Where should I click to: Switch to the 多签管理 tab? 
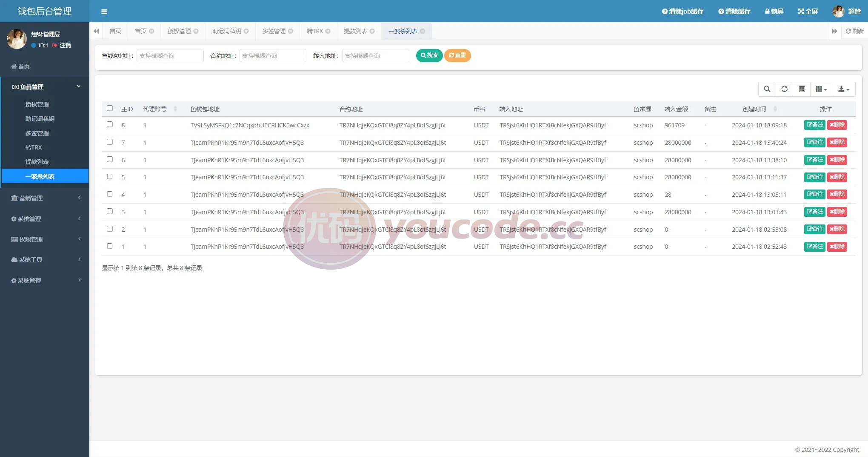(x=274, y=31)
